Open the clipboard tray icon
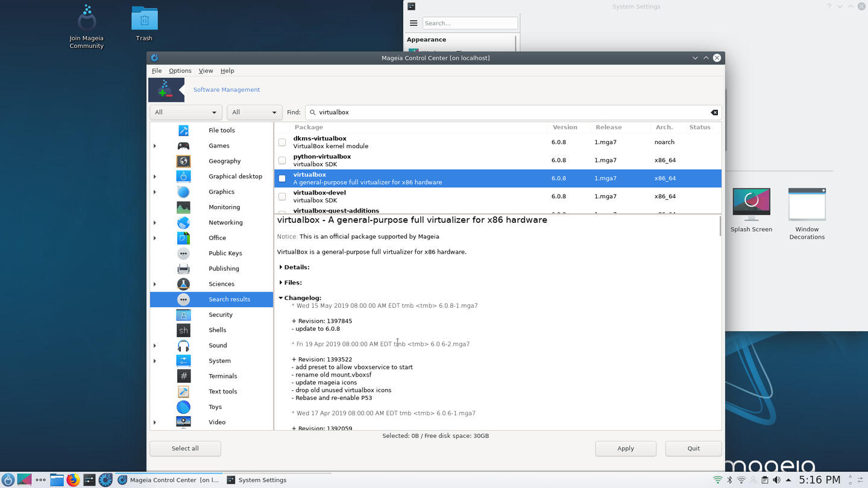The width and height of the screenshot is (868, 488). point(765,480)
